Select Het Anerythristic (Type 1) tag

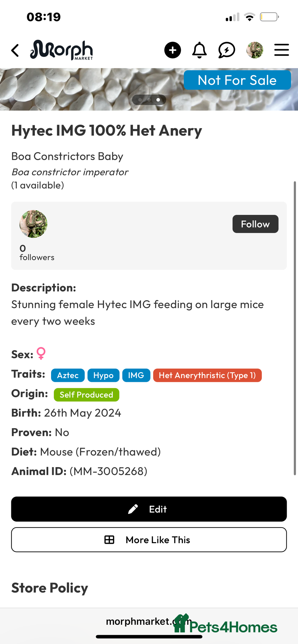207,375
